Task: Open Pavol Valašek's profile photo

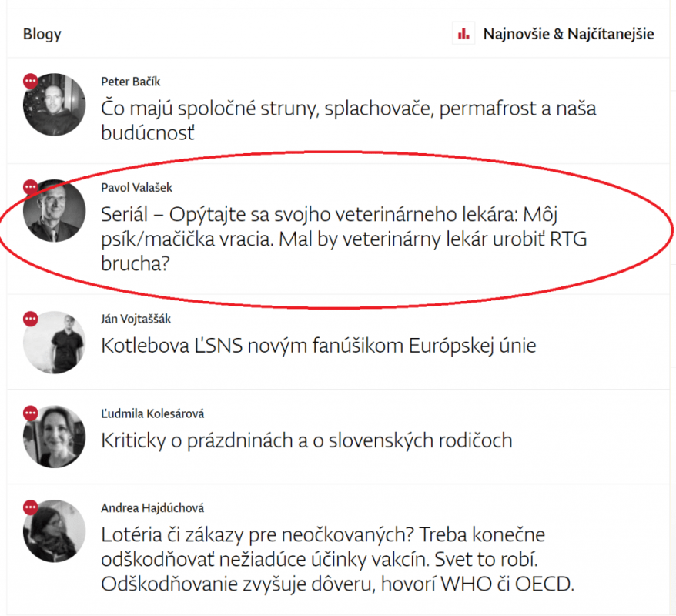Action: [55, 211]
